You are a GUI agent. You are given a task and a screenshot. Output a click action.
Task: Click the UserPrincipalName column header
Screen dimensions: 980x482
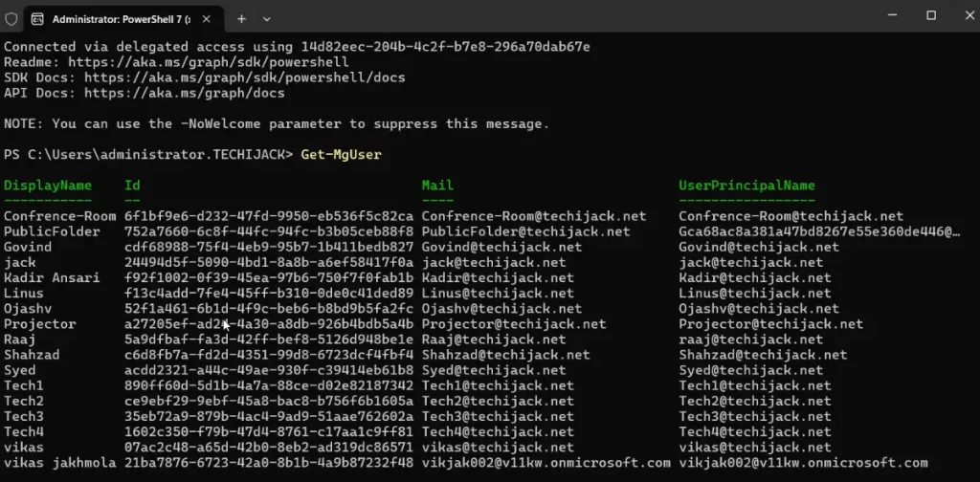tap(746, 185)
